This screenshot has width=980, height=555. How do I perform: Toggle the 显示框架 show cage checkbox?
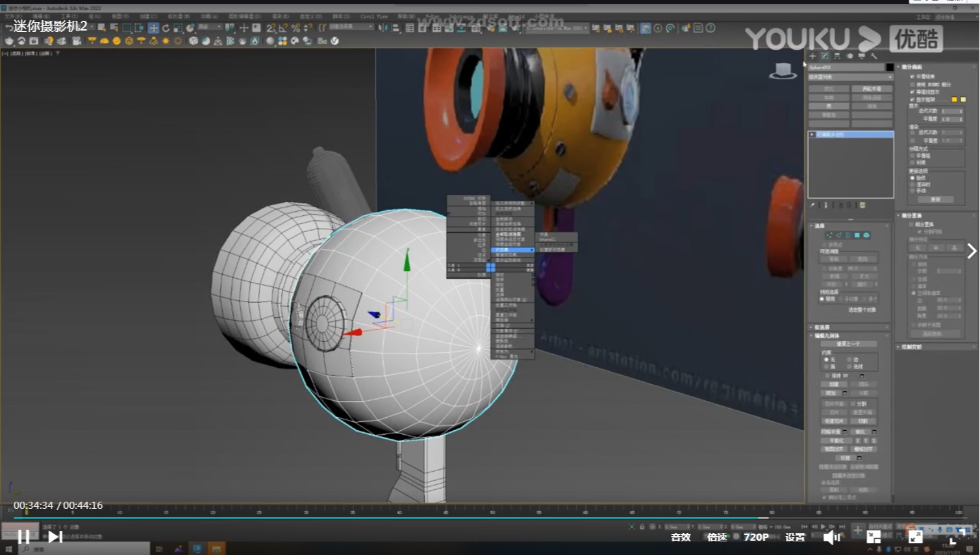pos(912,99)
